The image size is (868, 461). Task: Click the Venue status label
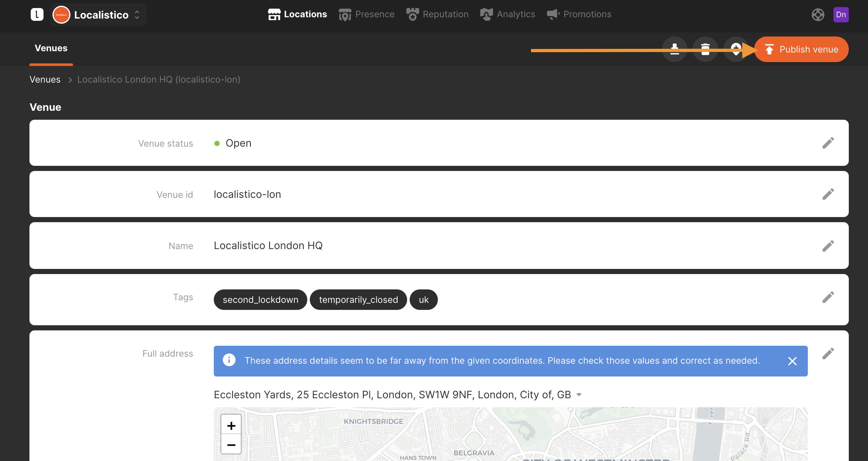tap(165, 143)
